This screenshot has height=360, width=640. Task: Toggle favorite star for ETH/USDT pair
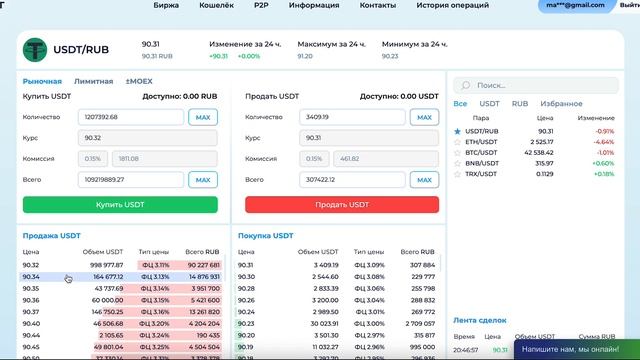click(457, 142)
